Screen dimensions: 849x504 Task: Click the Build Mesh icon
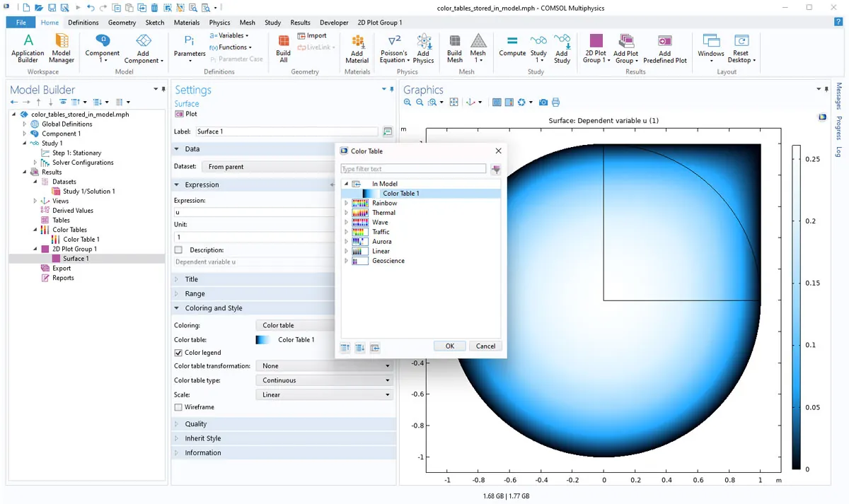(455, 42)
